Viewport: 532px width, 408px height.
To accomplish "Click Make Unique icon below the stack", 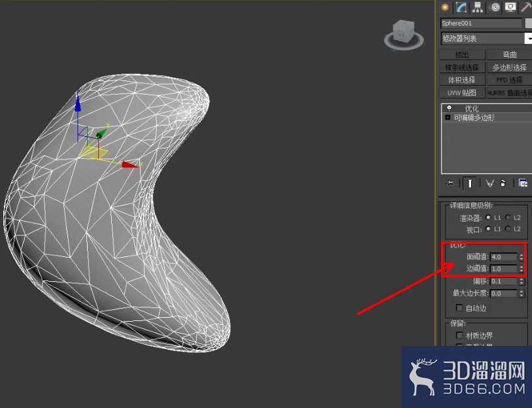I will 489,183.
